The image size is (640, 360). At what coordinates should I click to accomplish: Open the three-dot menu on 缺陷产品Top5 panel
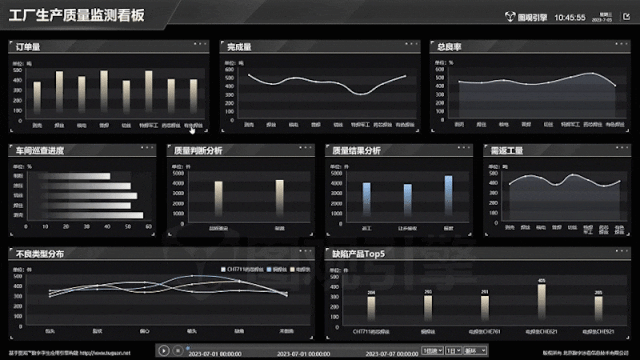point(622,251)
